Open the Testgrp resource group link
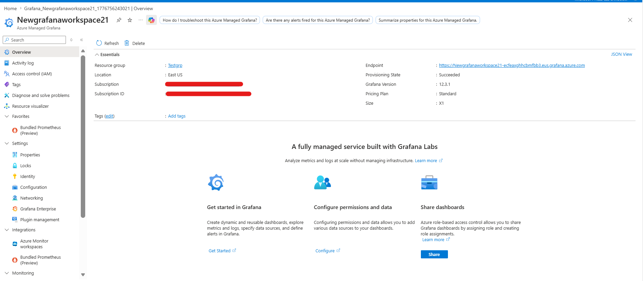 175,66
